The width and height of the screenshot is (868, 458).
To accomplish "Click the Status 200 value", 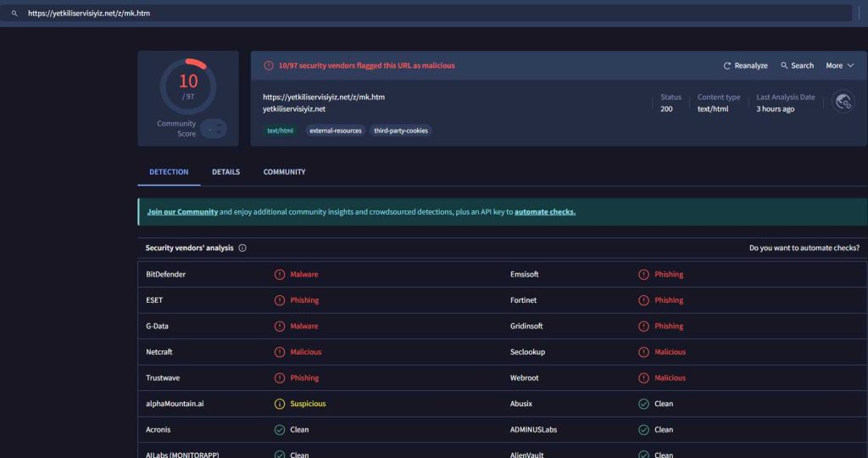I will (x=666, y=109).
